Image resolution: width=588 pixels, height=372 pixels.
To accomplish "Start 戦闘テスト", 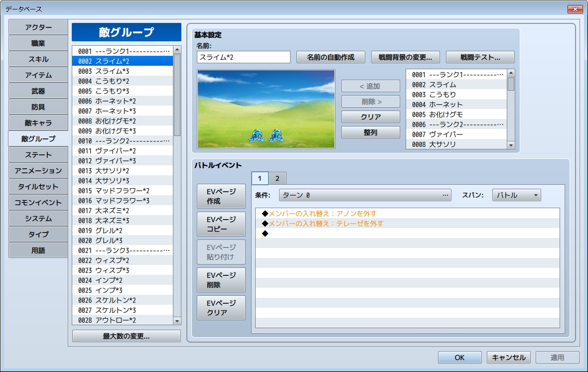I will (480, 57).
